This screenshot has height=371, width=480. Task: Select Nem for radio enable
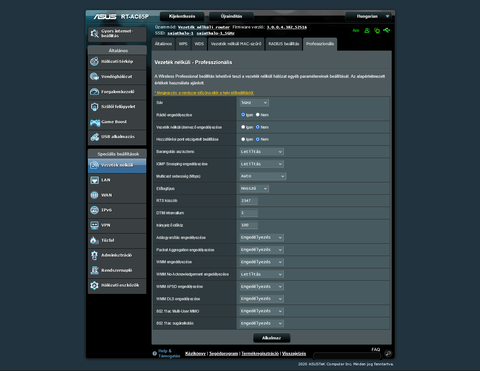(x=258, y=115)
